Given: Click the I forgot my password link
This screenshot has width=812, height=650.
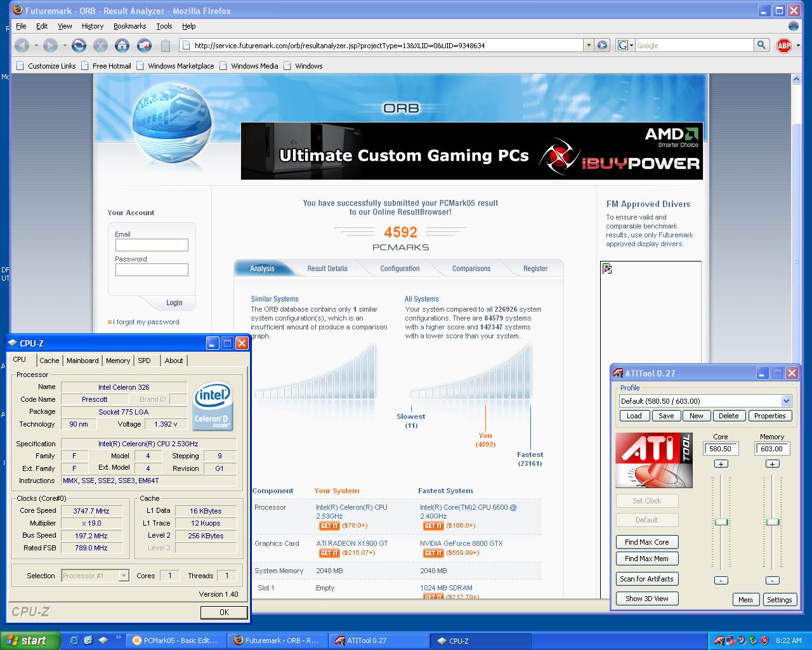Looking at the screenshot, I should click(146, 322).
